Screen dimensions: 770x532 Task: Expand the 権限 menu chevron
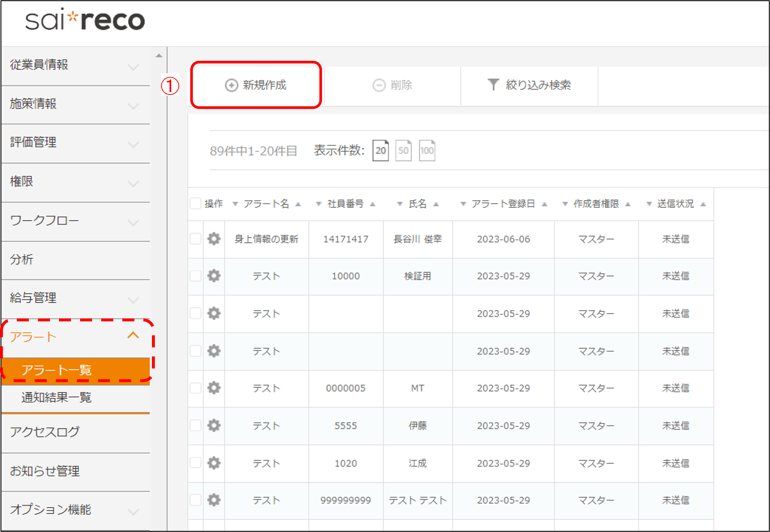tap(133, 184)
